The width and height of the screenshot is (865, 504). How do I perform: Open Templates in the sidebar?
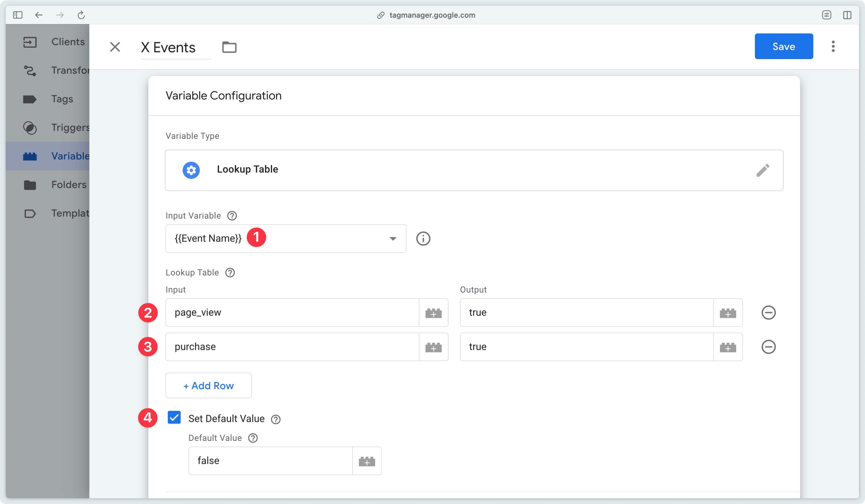click(x=48, y=213)
